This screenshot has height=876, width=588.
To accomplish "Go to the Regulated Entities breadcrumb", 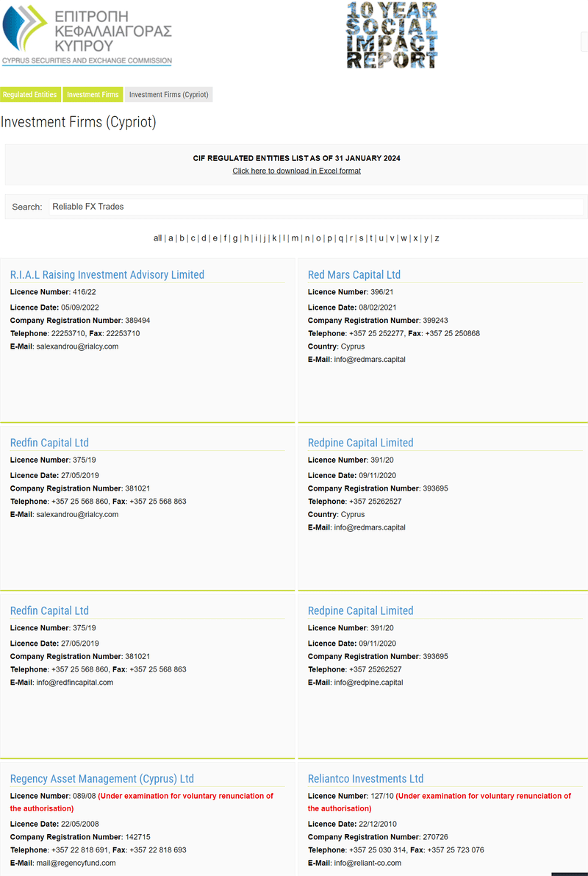I will pyautogui.click(x=29, y=94).
